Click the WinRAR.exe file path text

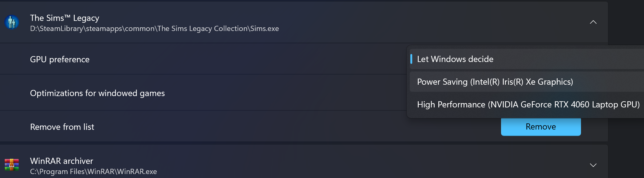coord(93,172)
